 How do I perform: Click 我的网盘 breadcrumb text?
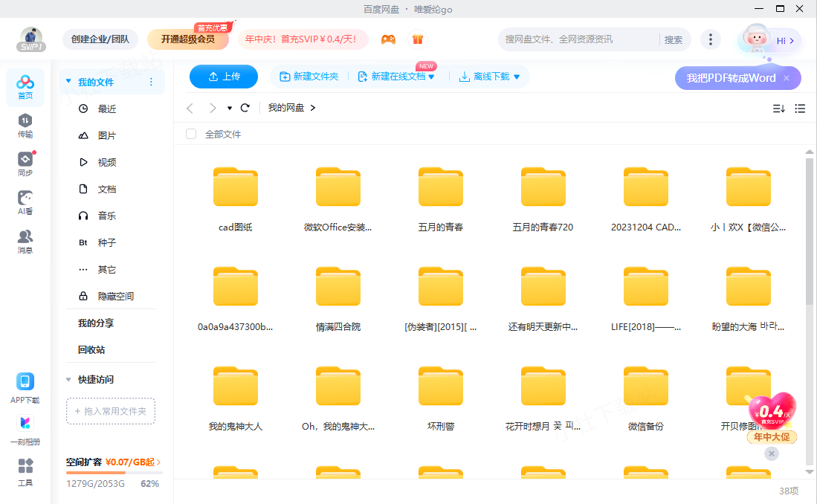point(286,108)
